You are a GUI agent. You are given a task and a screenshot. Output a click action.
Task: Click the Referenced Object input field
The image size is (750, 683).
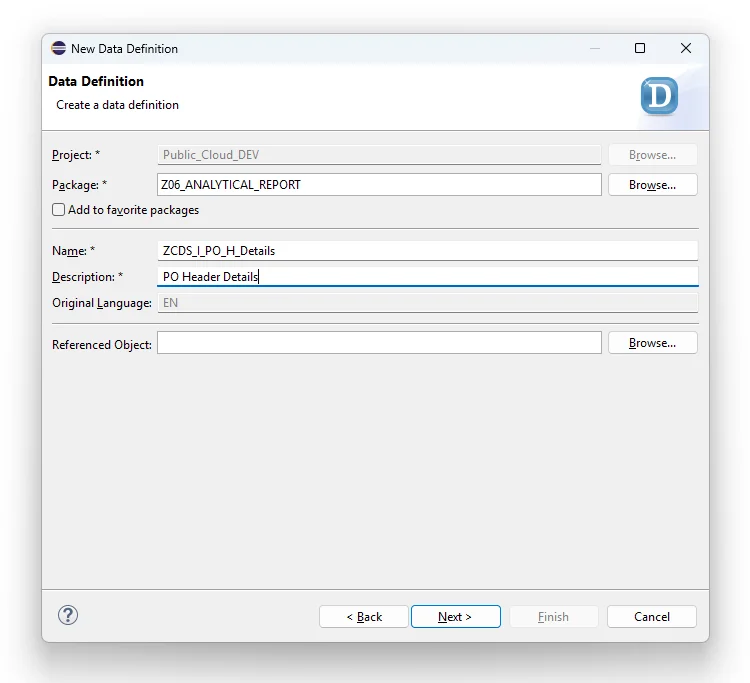coord(379,343)
